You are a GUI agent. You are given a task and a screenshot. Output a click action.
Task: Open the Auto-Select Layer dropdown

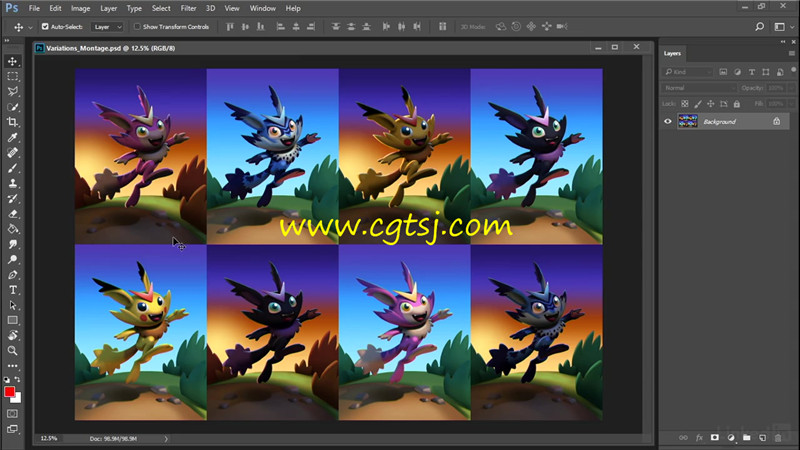tap(107, 27)
